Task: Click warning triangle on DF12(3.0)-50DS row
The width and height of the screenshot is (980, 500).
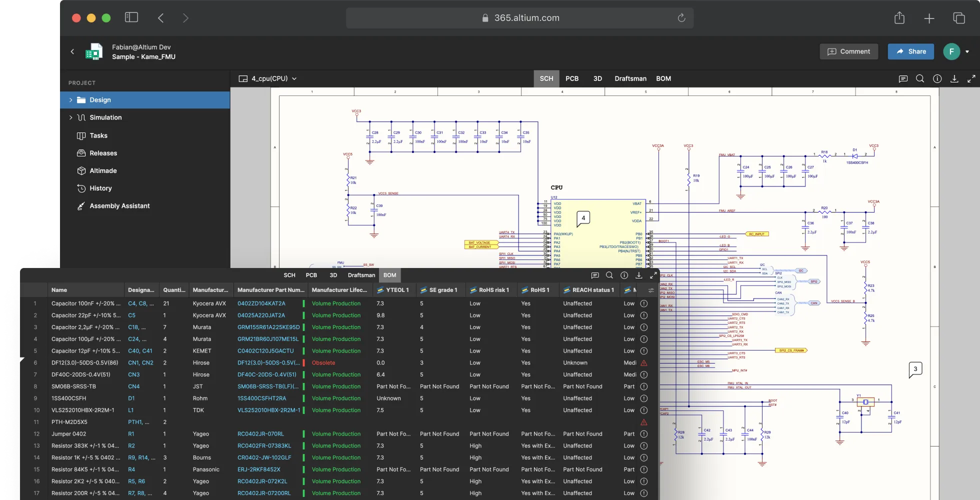Action: click(644, 363)
